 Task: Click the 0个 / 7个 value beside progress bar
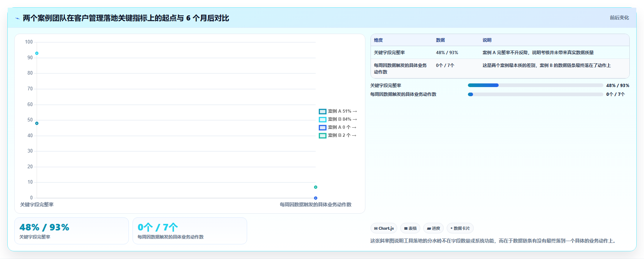pyautogui.click(x=615, y=94)
